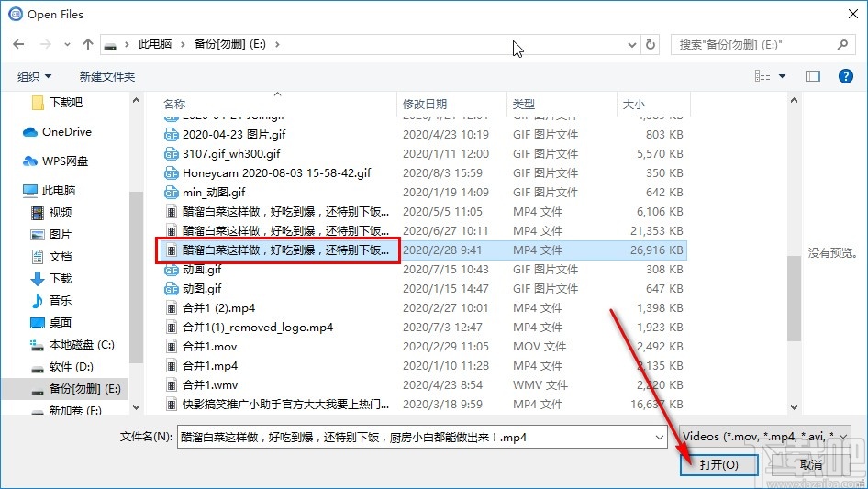Image resolution: width=868 pixels, height=489 pixels.
Task: Refresh the current folder
Action: [x=651, y=44]
